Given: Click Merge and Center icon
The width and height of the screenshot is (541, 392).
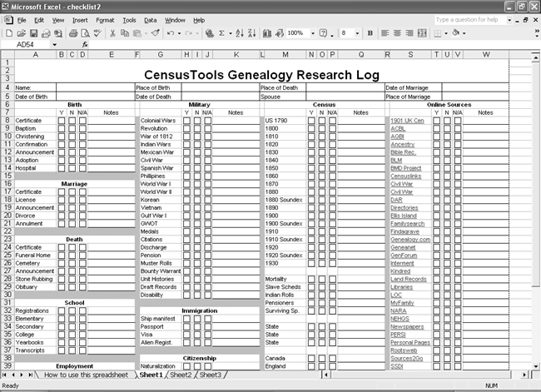Looking at the screenshot, I should (x=422, y=33).
